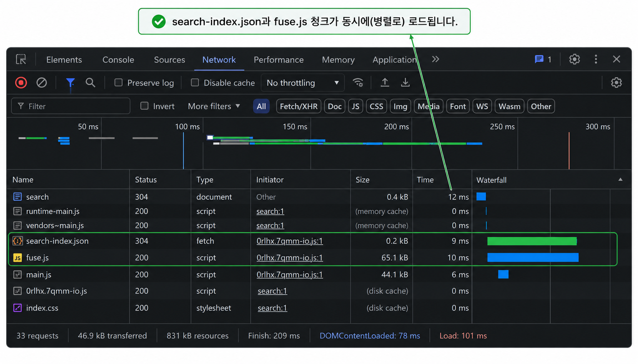Image resolution: width=638 pixels, height=364 pixels.
Task: Open DevTools settings gear in the tab bar
Action: point(575,59)
